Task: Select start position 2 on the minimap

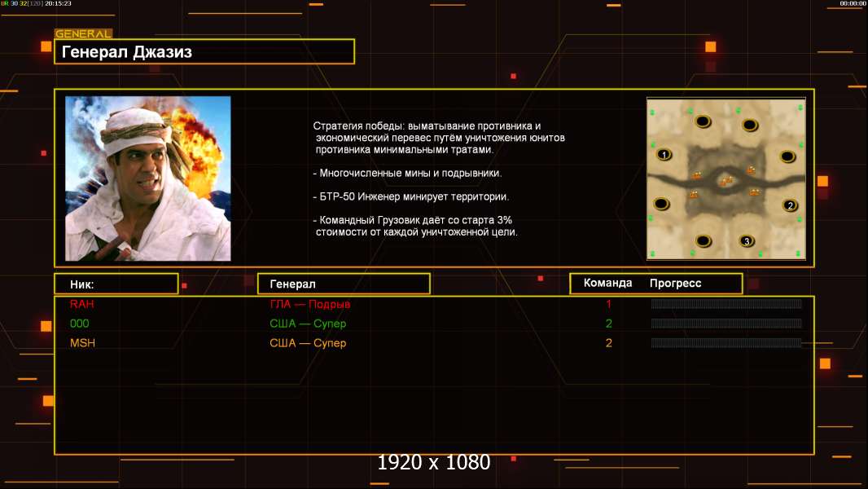Action: pos(790,205)
